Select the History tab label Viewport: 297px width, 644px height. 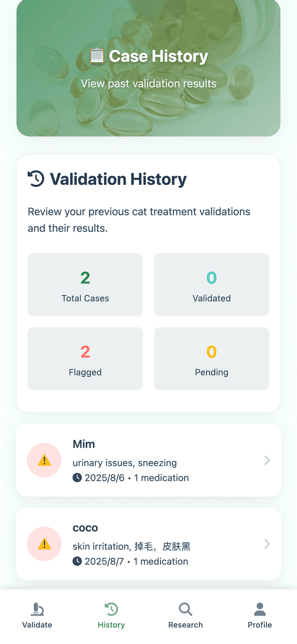pos(111,625)
